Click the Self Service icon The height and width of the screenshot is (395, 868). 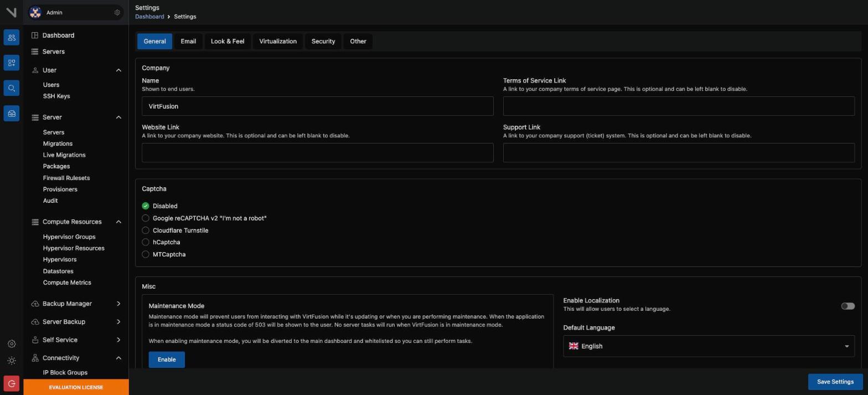[x=35, y=340]
